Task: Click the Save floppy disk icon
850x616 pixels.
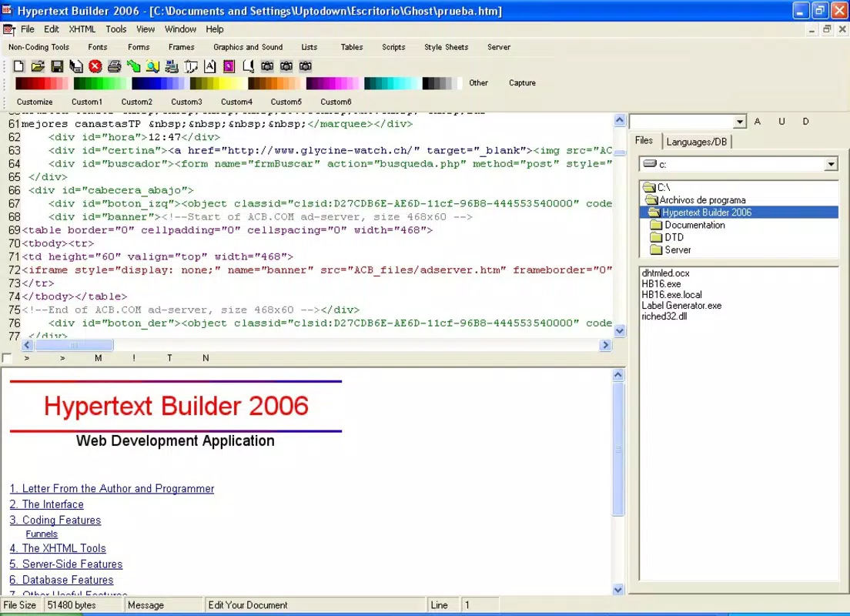Action: pos(57,66)
